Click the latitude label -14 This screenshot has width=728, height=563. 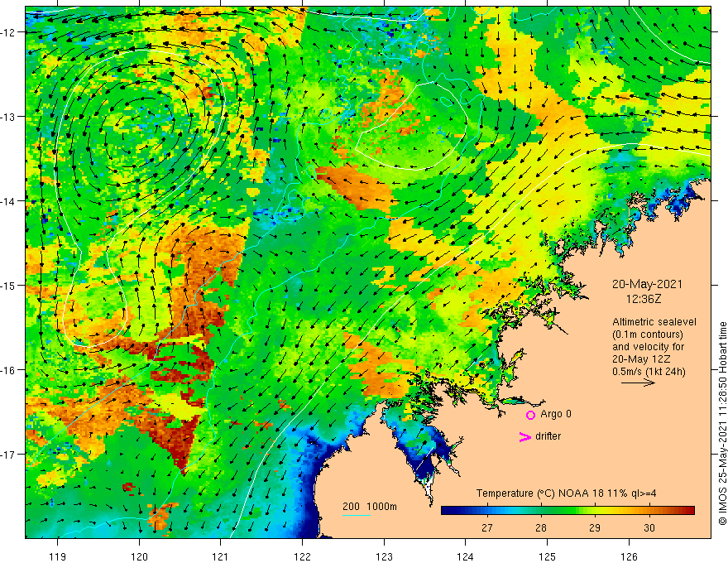tap(9, 201)
